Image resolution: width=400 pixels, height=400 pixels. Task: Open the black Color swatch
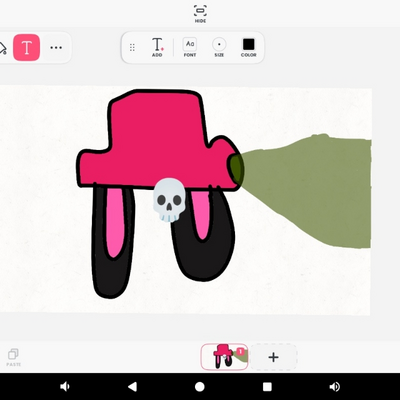(x=249, y=47)
